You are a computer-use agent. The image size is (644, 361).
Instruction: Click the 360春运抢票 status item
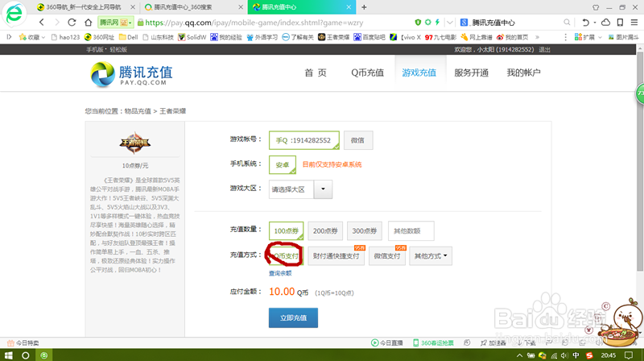pos(433,343)
